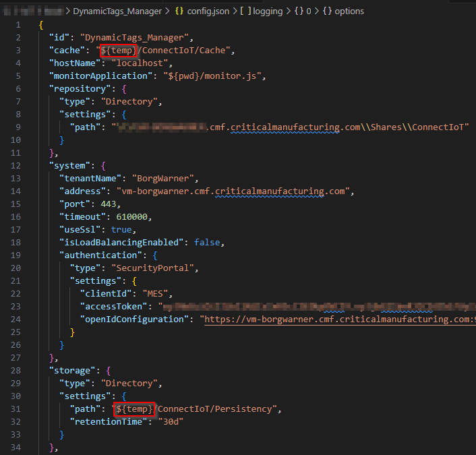Click the DynamicTags_Manager breadcrumb segment
This screenshot has width=476, height=455.
coord(117,11)
